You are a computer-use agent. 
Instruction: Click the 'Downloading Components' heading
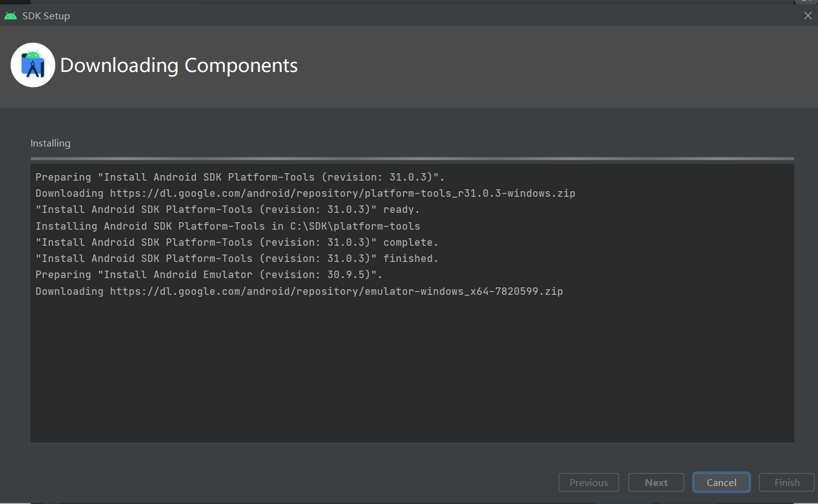(179, 65)
